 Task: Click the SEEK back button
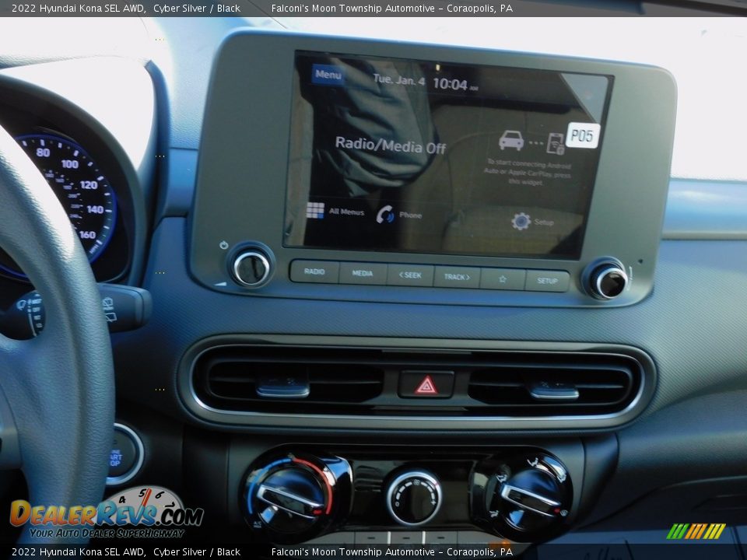(x=410, y=275)
